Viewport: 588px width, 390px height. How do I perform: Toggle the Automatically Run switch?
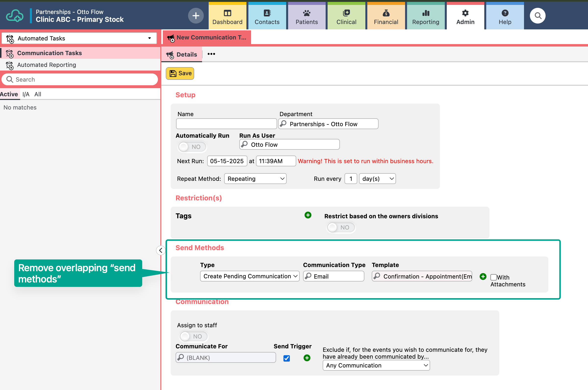[x=192, y=147]
